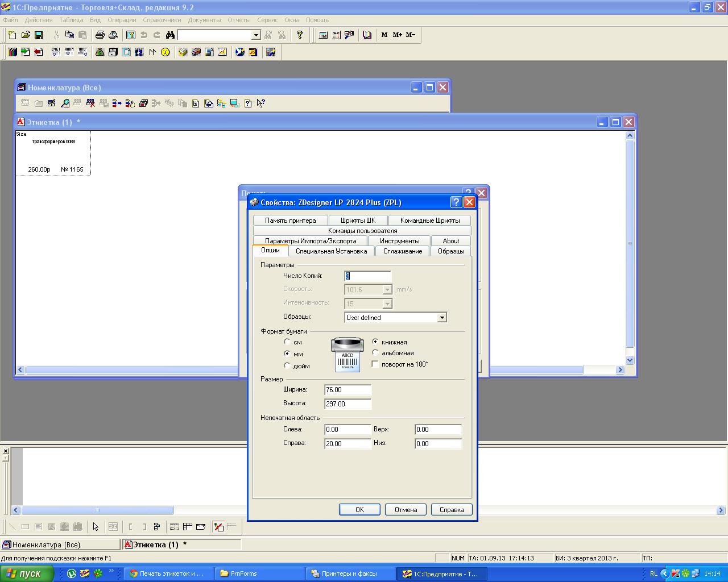Enable поворот на 180° checkbox

pos(375,364)
